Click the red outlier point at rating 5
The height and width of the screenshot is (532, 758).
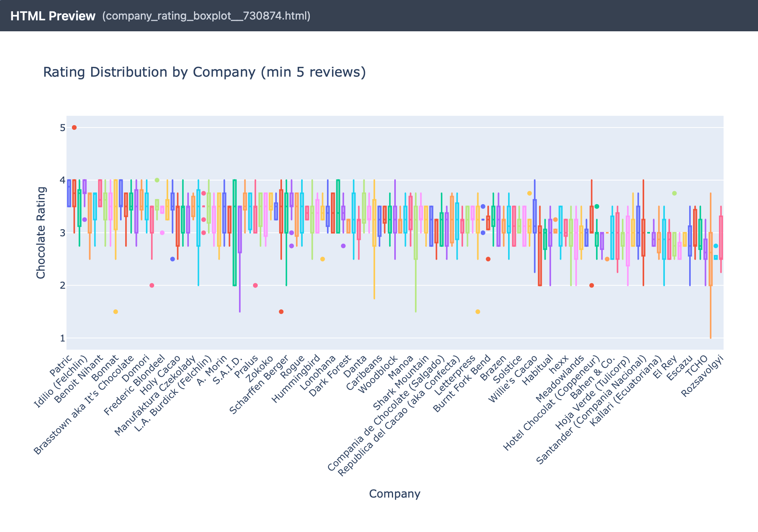[74, 128]
